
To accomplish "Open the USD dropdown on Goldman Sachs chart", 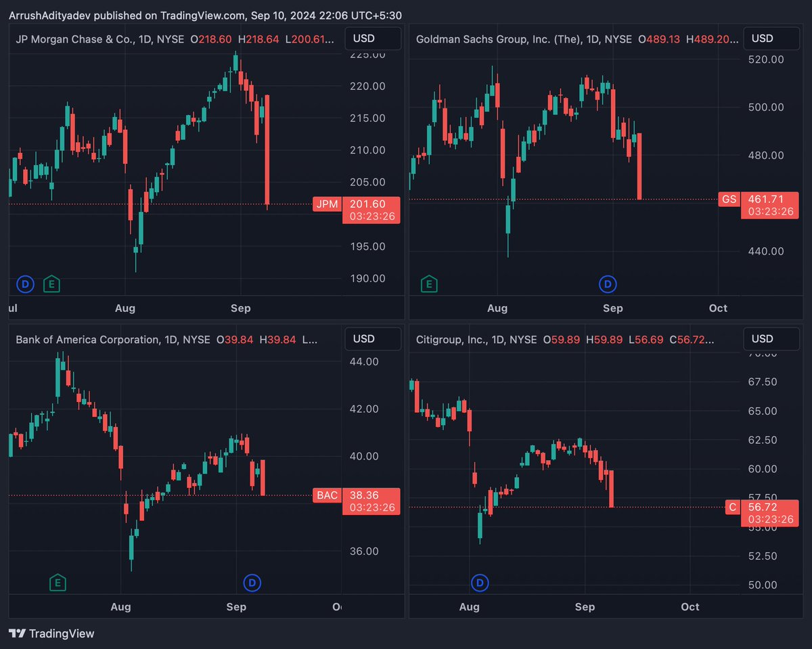I will [771, 39].
